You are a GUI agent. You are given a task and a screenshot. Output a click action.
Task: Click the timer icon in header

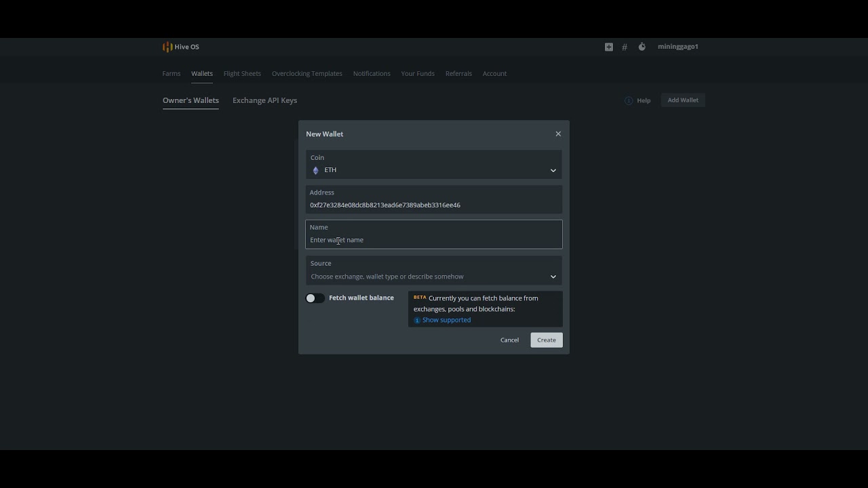642,47
